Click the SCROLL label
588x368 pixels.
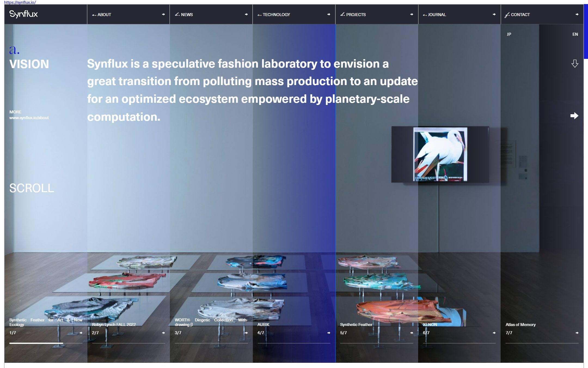(x=32, y=188)
